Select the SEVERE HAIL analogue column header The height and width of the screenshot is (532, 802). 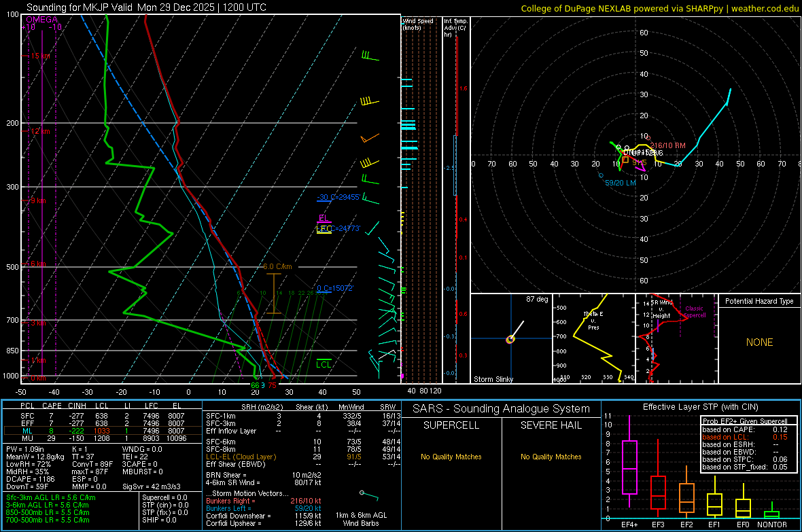551,425
